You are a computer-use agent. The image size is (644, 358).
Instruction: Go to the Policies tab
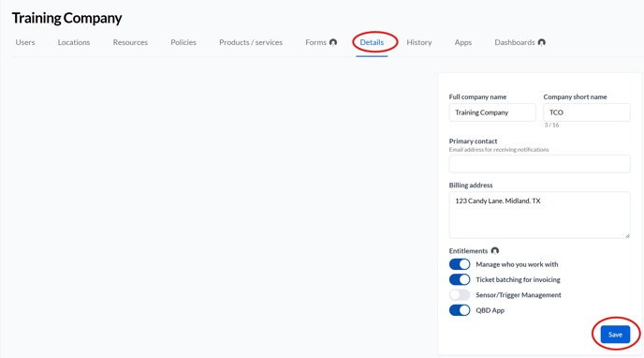[x=183, y=42]
